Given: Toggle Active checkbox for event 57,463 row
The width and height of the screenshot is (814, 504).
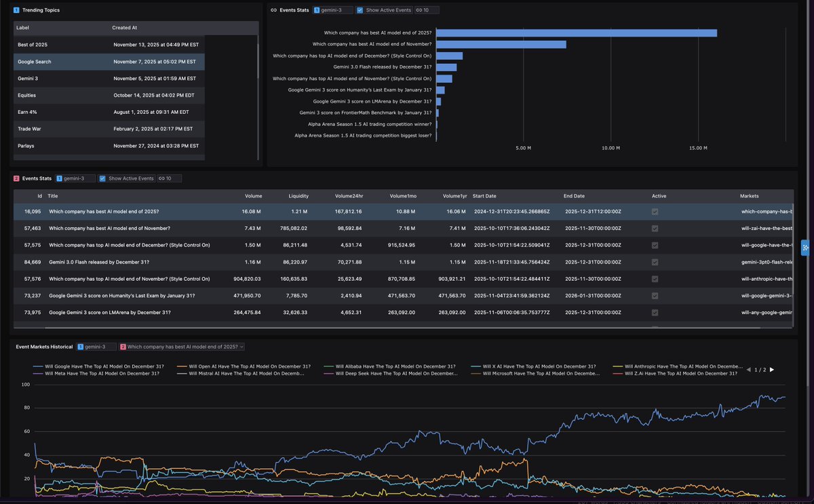Looking at the screenshot, I should [x=655, y=229].
